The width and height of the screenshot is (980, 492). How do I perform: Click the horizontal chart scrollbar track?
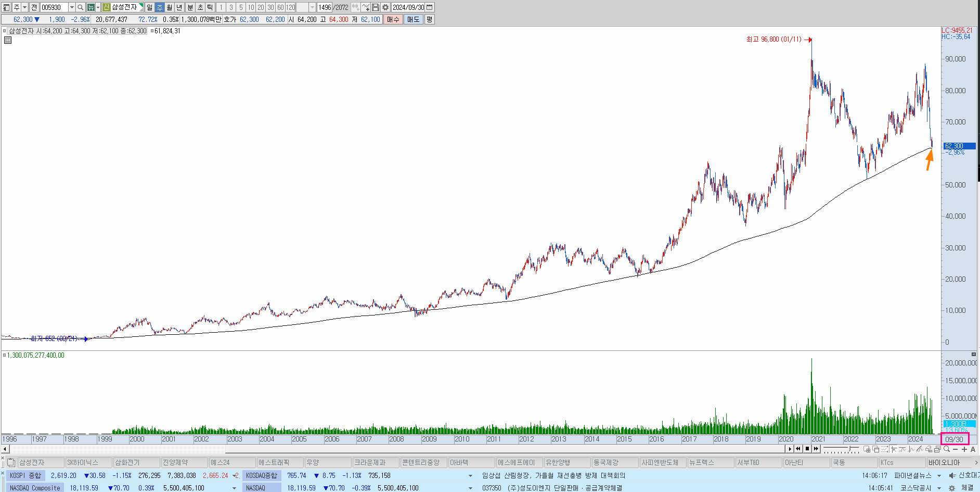pos(397,449)
